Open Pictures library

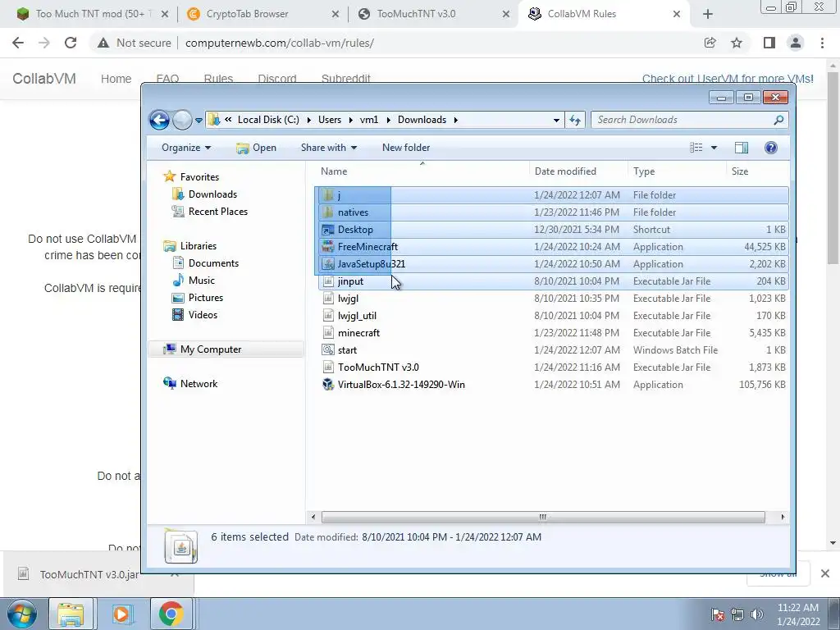pos(206,297)
